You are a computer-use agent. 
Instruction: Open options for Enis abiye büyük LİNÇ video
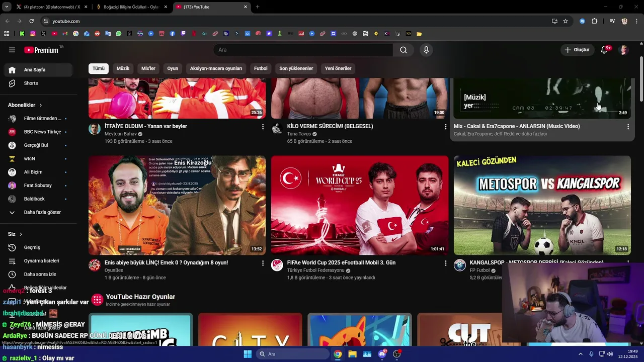pos(263,263)
